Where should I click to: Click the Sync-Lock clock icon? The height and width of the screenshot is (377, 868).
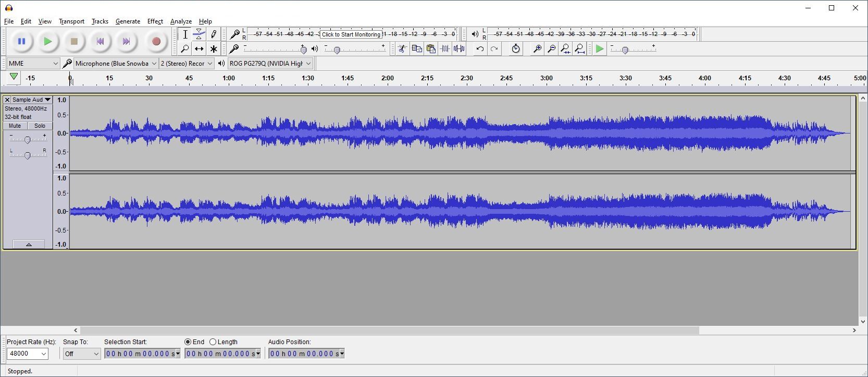tap(515, 48)
